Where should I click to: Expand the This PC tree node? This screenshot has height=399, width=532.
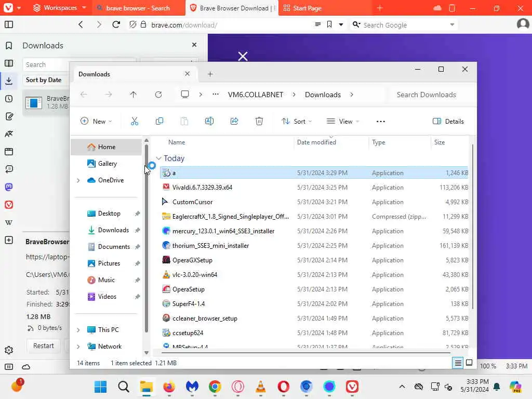click(x=78, y=330)
